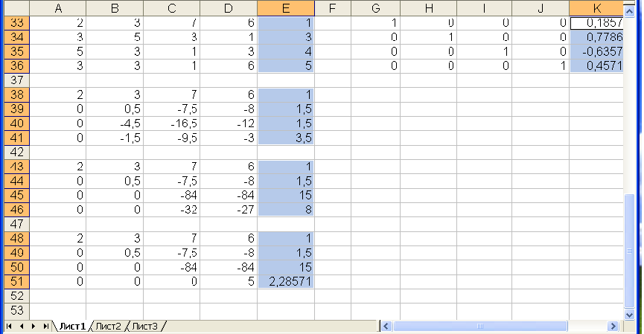Click cell E45 with value 15
This screenshot has height=334, width=644.
pos(286,196)
